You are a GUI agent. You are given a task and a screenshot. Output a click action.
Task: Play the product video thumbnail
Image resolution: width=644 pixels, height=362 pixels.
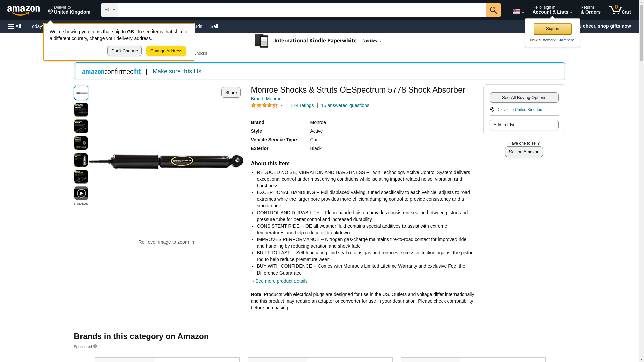point(81,193)
